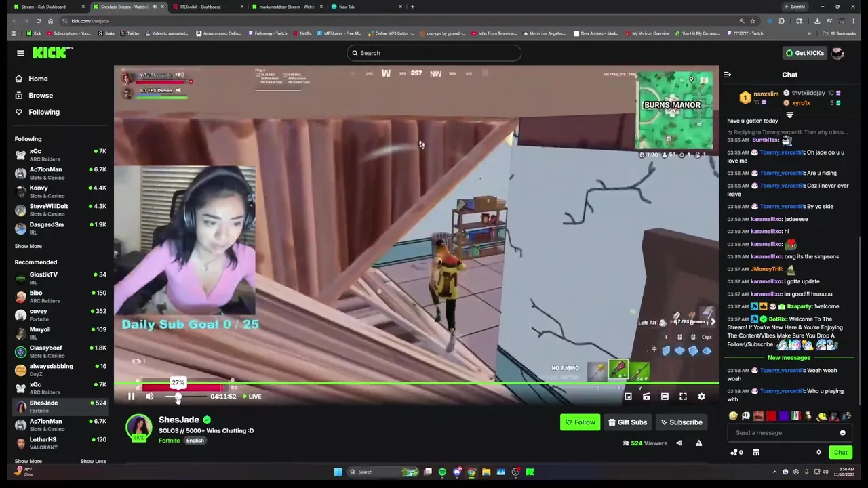Open Ac7ionMan in Following list

tap(60, 174)
